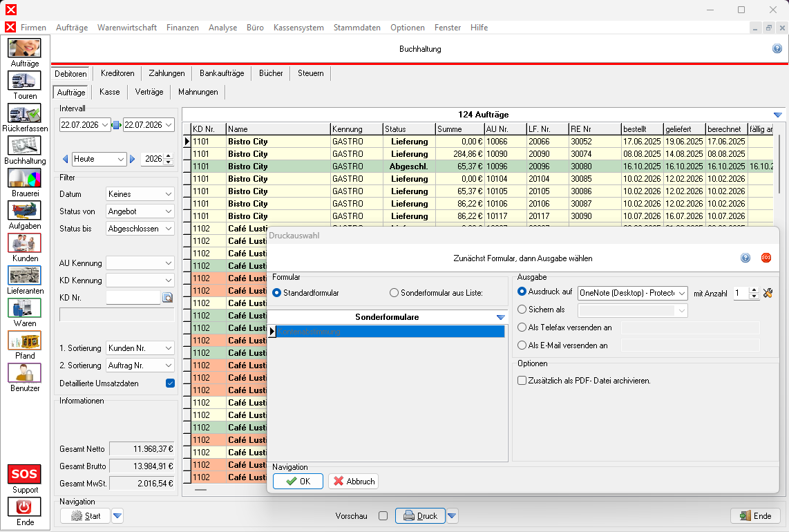Select the Sichern als radio button
This screenshot has width=789, height=532.
coord(522,310)
